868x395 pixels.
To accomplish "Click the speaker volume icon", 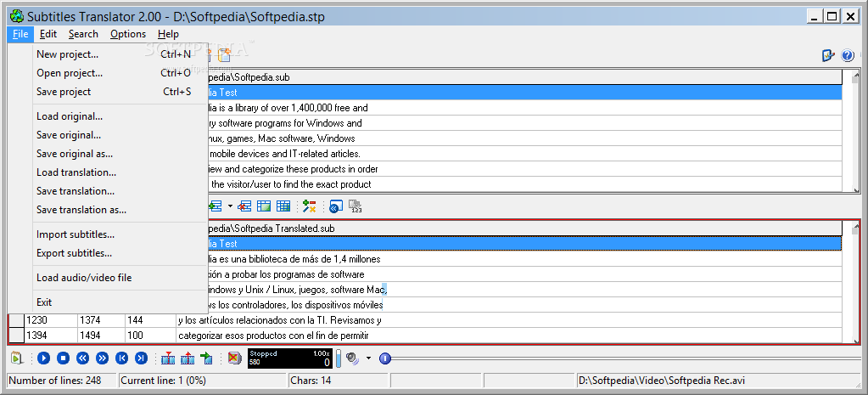I will [x=353, y=358].
